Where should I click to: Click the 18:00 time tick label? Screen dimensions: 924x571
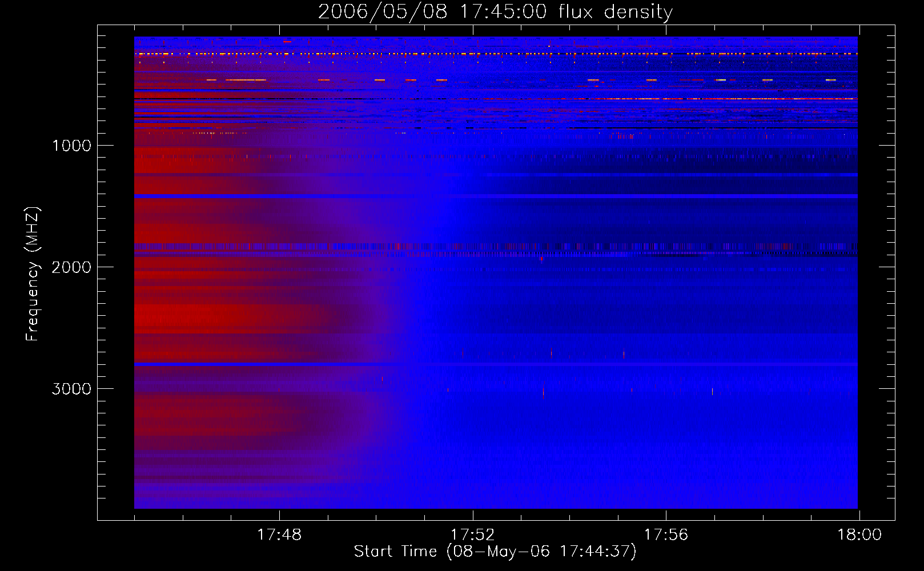pos(859,535)
